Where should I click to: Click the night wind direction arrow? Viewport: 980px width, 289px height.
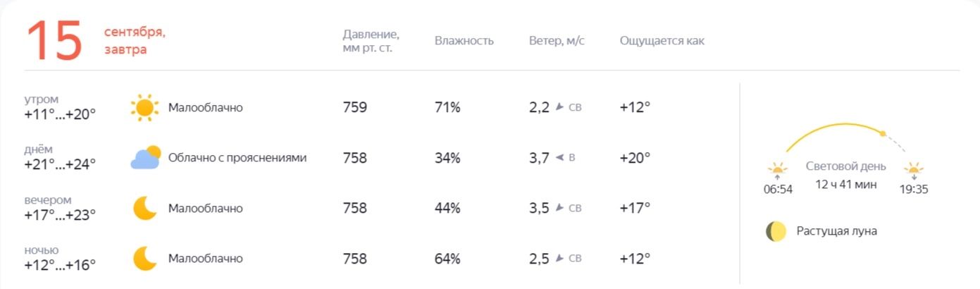pos(560,259)
